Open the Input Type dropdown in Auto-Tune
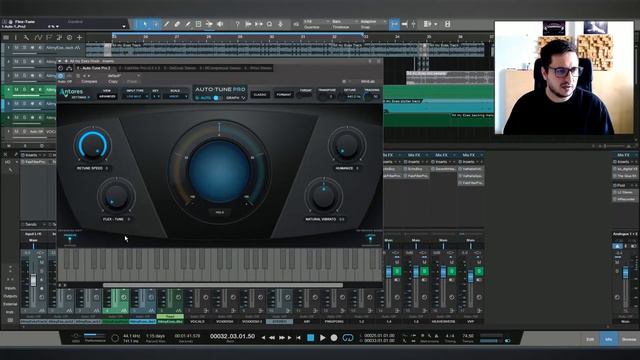 coord(137,97)
